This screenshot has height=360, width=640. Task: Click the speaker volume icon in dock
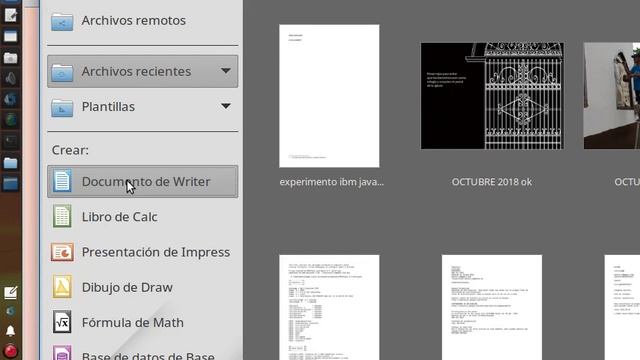(11, 78)
